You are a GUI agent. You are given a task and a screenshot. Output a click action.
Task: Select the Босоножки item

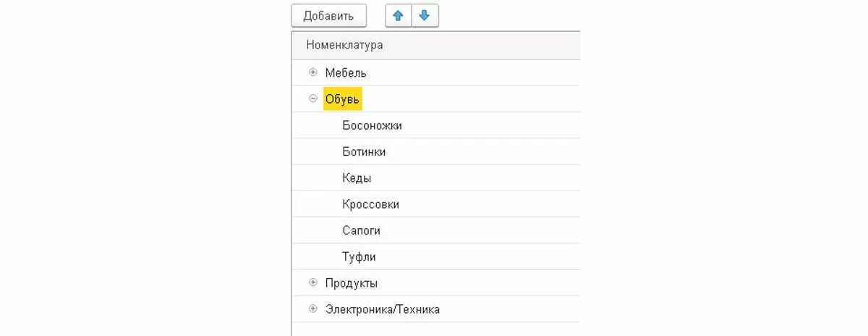click(372, 125)
